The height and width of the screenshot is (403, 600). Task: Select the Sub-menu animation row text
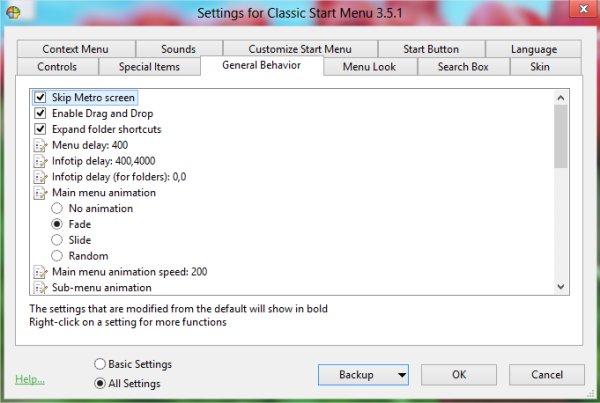coord(102,288)
